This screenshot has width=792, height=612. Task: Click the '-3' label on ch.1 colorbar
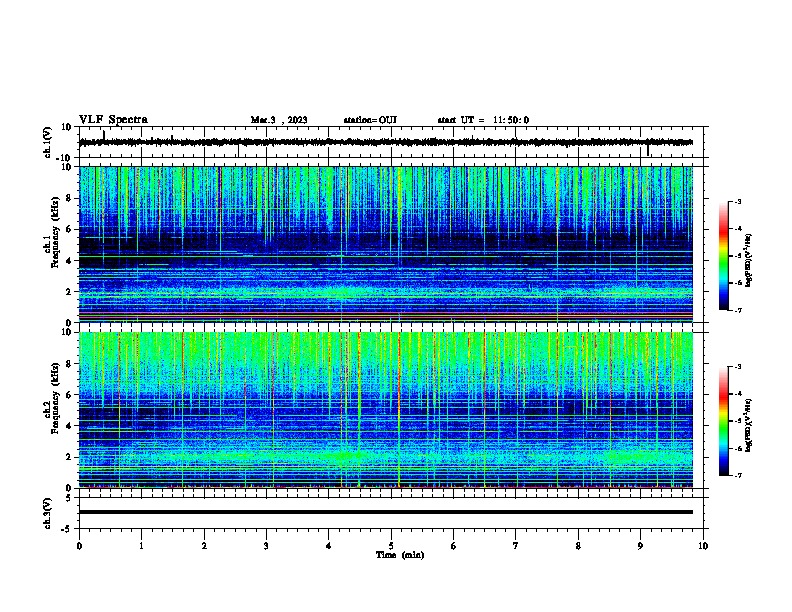[x=737, y=202]
